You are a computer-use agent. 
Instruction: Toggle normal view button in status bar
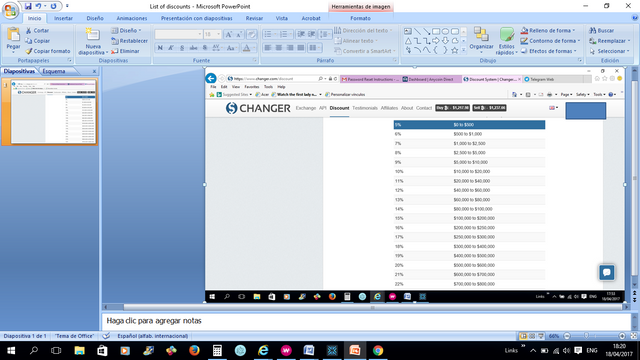pyautogui.click(x=523, y=336)
